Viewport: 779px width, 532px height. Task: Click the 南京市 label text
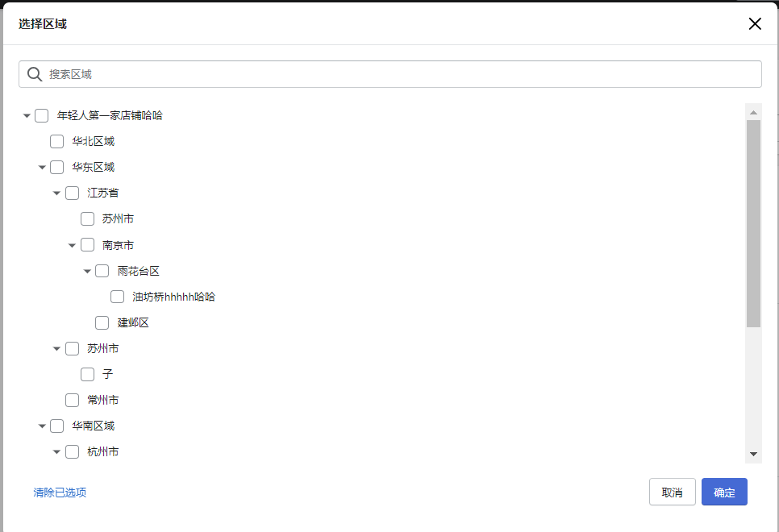coord(119,245)
